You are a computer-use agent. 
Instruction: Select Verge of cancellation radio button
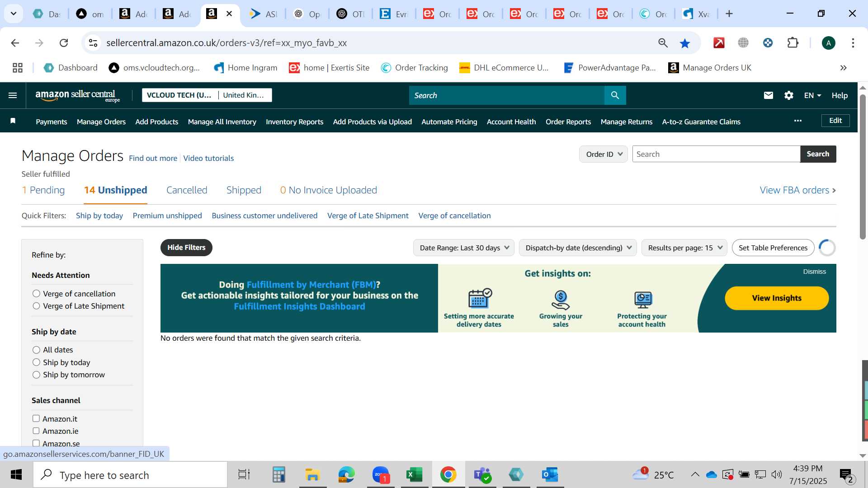click(x=36, y=294)
